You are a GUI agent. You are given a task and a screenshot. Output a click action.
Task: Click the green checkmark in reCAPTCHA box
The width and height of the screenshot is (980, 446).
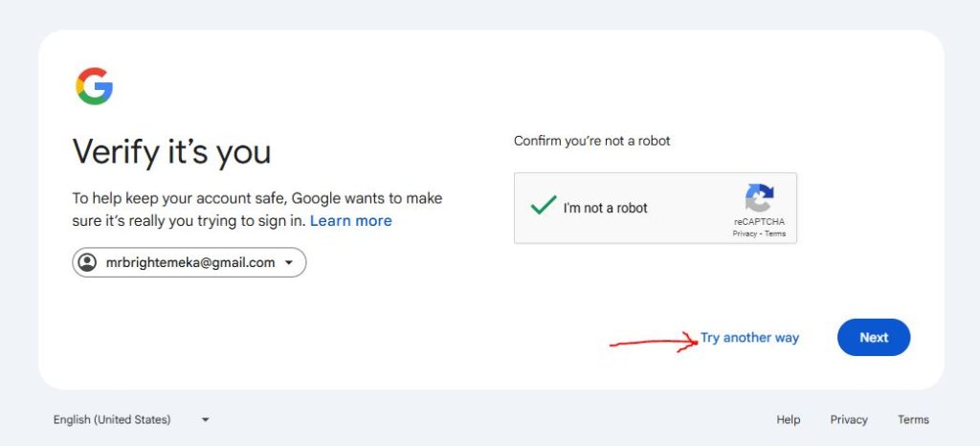tap(544, 205)
